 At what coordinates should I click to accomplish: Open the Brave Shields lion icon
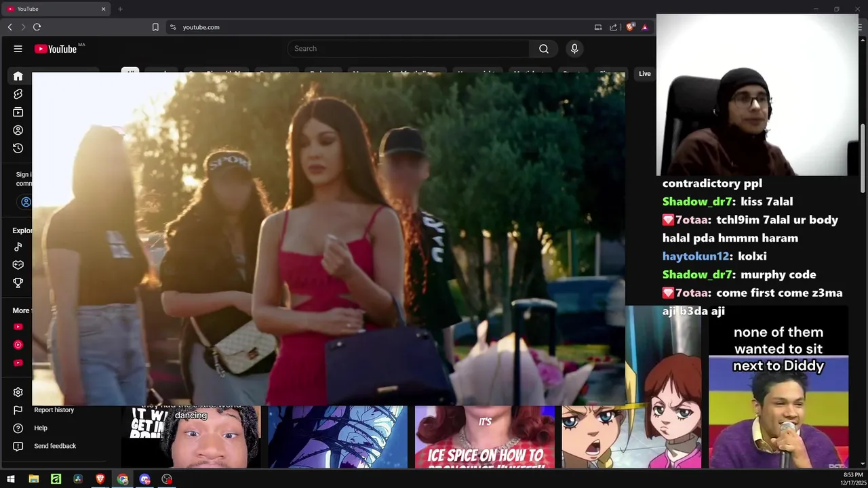point(630,27)
